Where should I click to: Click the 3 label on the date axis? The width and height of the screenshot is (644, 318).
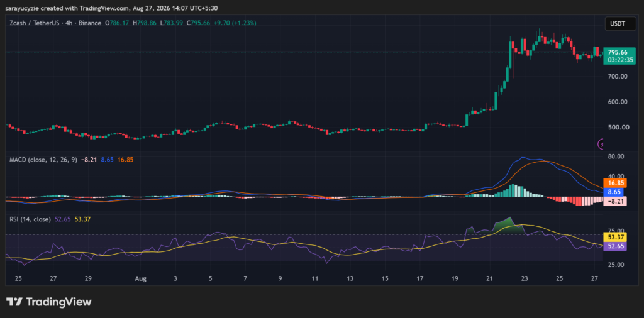tap(175, 278)
